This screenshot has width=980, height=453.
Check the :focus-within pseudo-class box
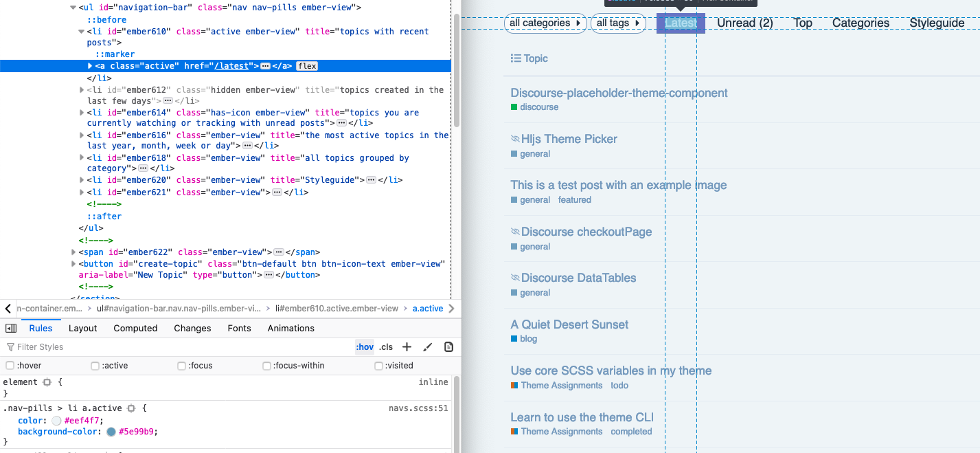267,366
